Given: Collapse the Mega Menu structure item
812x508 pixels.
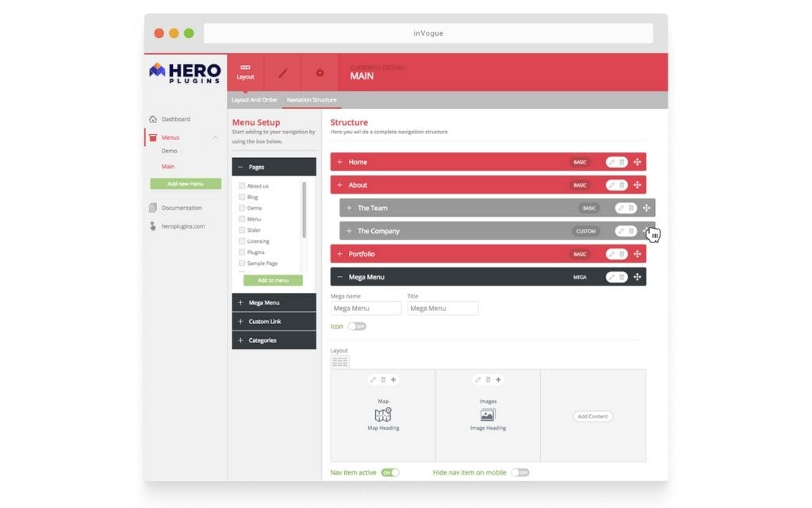Looking at the screenshot, I should coord(340,277).
